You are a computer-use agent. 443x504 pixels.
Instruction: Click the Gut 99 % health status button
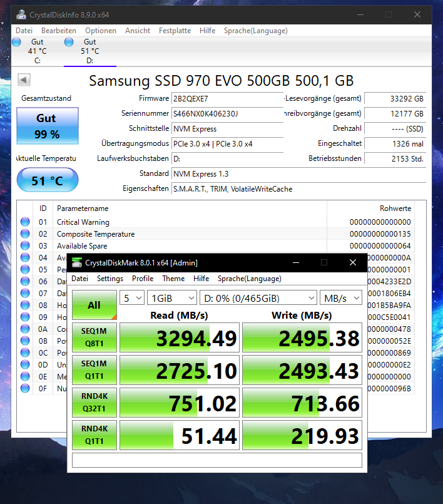point(48,126)
